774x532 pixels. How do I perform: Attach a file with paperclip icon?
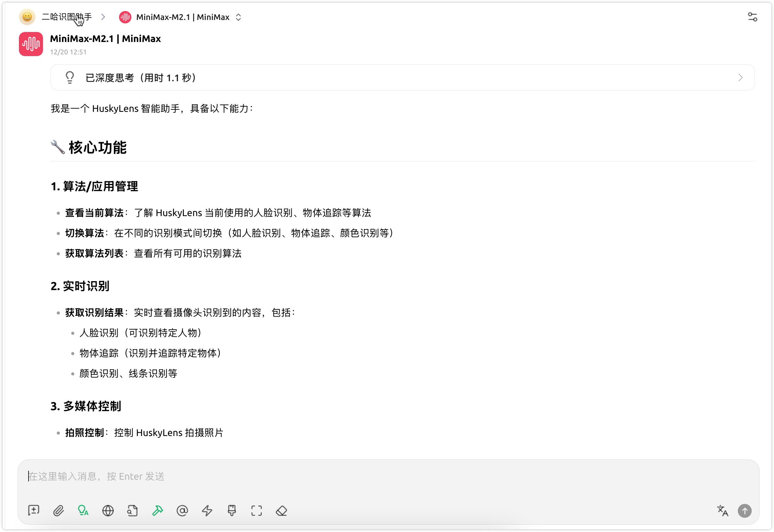coord(58,511)
